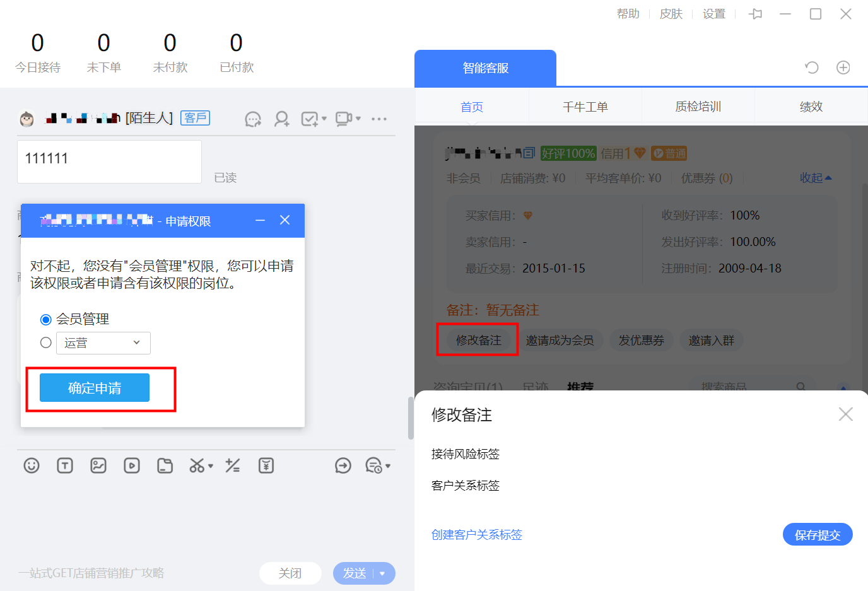Click the 已付款 counter
This screenshot has height=591, width=868.
(x=237, y=52)
